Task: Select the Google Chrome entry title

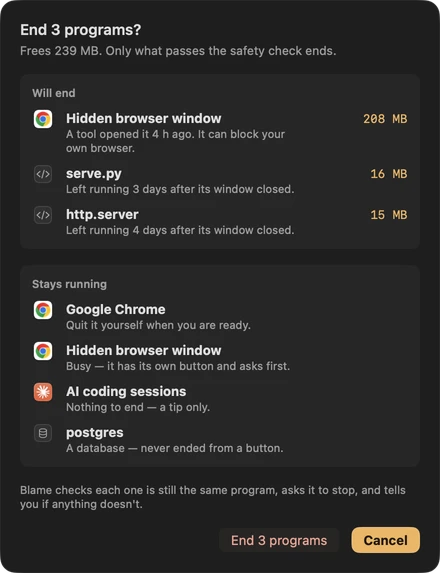Action: pos(116,310)
